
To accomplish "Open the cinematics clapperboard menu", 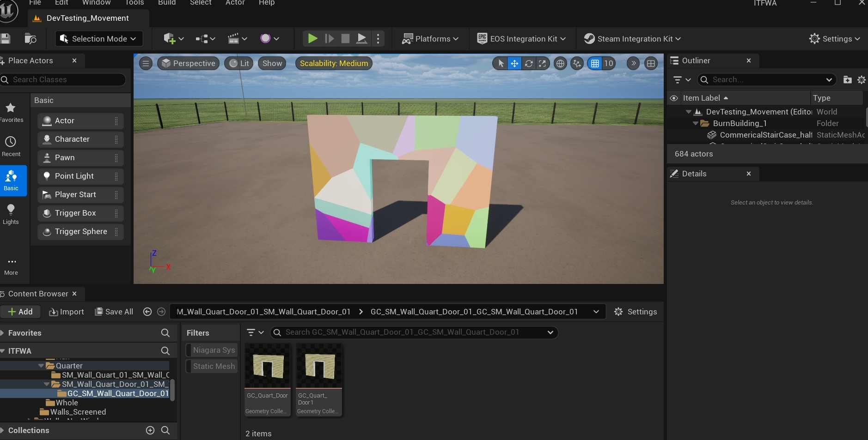I will [x=238, y=39].
